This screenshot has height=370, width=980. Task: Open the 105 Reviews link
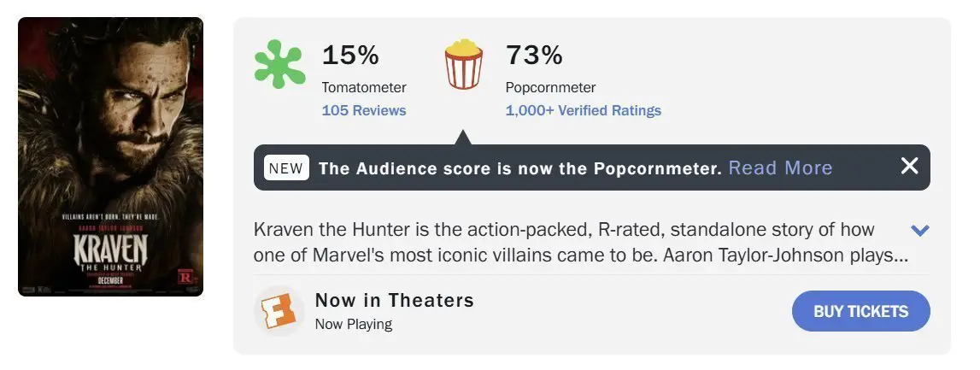[x=364, y=110]
